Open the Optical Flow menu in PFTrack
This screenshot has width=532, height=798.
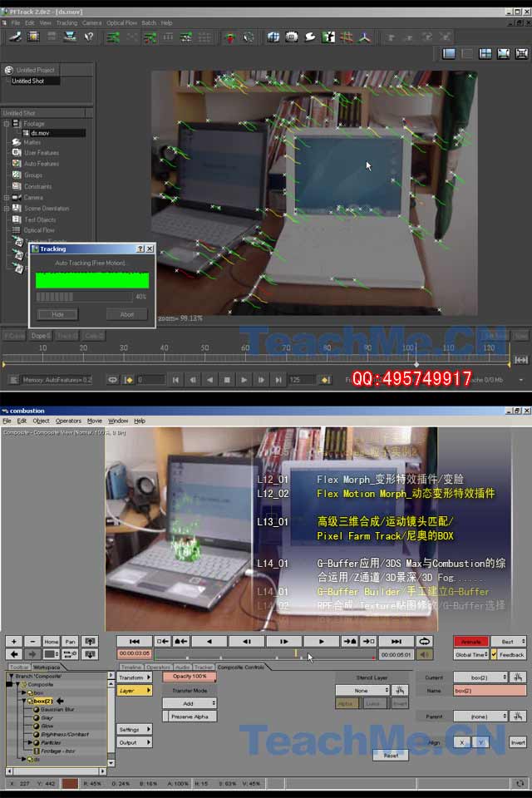(x=121, y=23)
